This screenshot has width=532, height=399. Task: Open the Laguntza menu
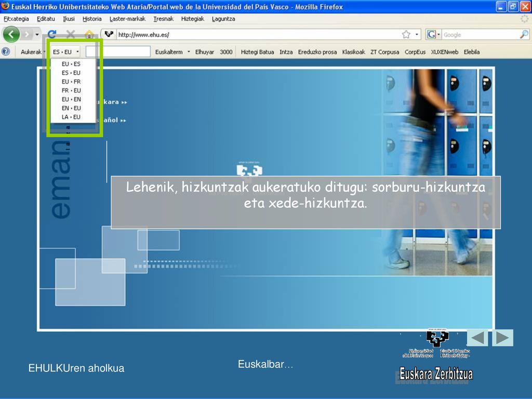(x=223, y=19)
